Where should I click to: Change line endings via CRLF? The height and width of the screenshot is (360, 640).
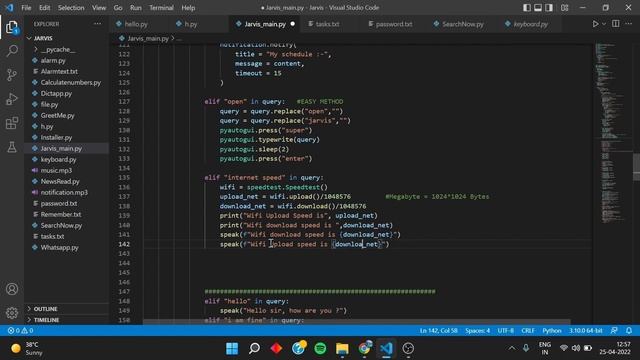(x=528, y=331)
